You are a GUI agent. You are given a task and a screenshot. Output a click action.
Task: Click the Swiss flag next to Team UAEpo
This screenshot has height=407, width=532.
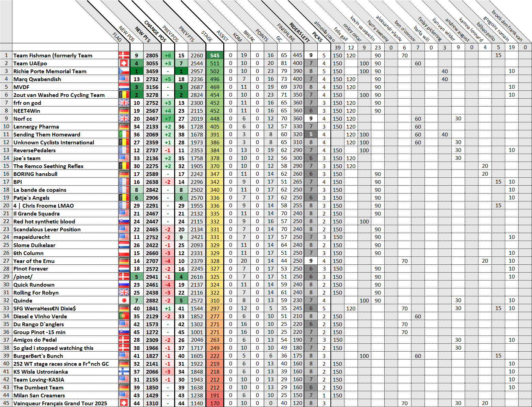(x=124, y=63)
